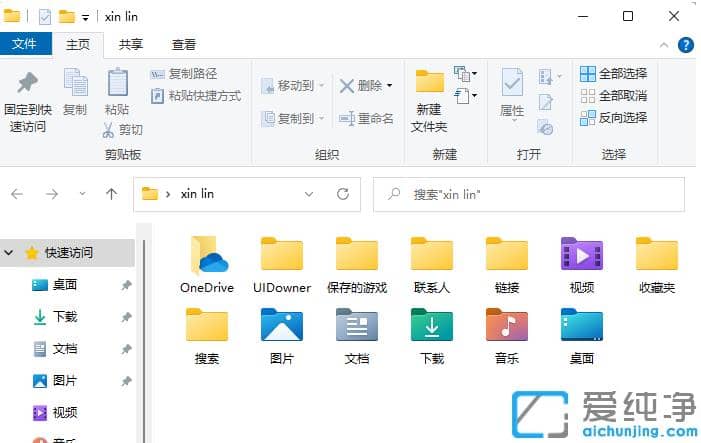Open the File (文件) tab

25,44
